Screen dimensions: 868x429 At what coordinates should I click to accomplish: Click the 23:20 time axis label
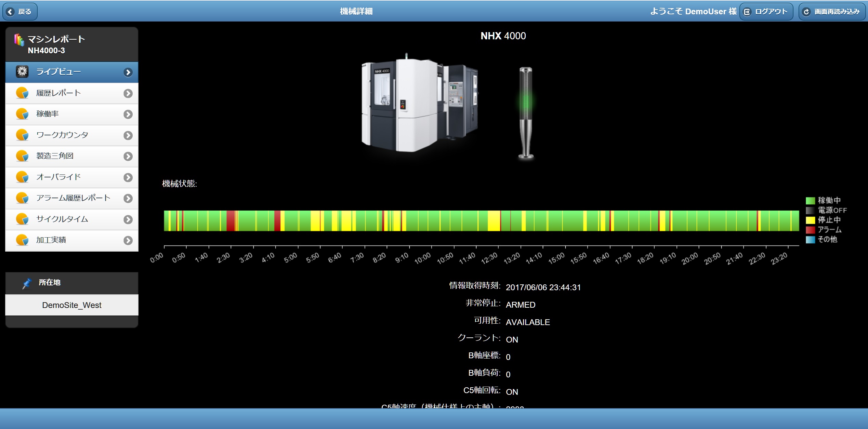pyautogui.click(x=779, y=259)
